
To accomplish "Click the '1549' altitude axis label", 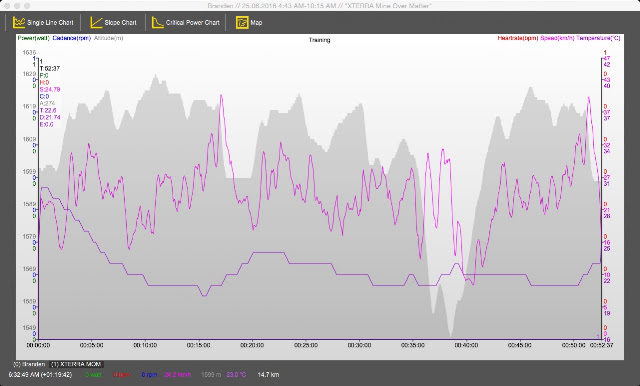I will 29,328.
